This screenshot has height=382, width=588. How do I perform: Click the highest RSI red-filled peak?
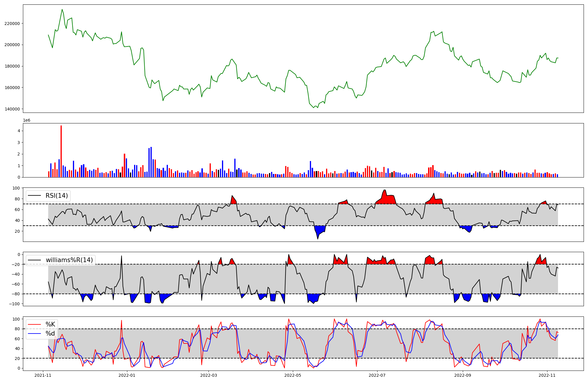pos(385,194)
